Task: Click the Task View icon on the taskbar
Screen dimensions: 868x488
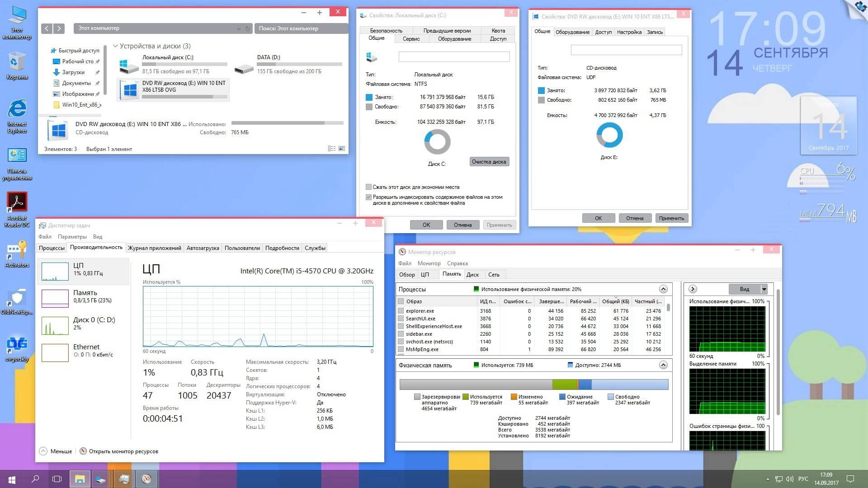Action: coord(57,480)
